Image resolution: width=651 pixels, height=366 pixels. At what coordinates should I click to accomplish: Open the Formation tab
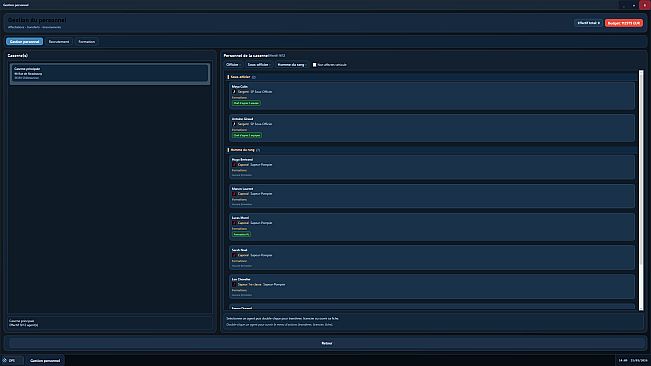click(x=87, y=41)
